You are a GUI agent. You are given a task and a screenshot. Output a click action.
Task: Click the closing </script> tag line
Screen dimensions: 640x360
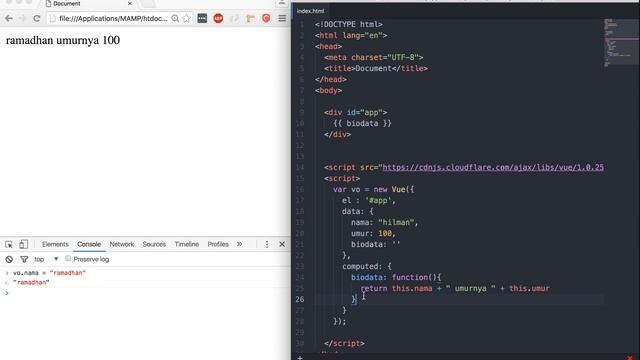point(344,343)
